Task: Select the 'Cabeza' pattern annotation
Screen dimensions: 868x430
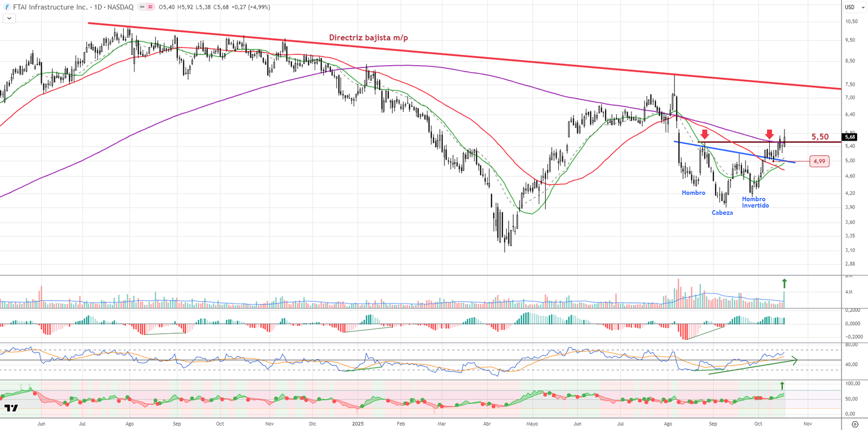Action: pyautogui.click(x=722, y=213)
